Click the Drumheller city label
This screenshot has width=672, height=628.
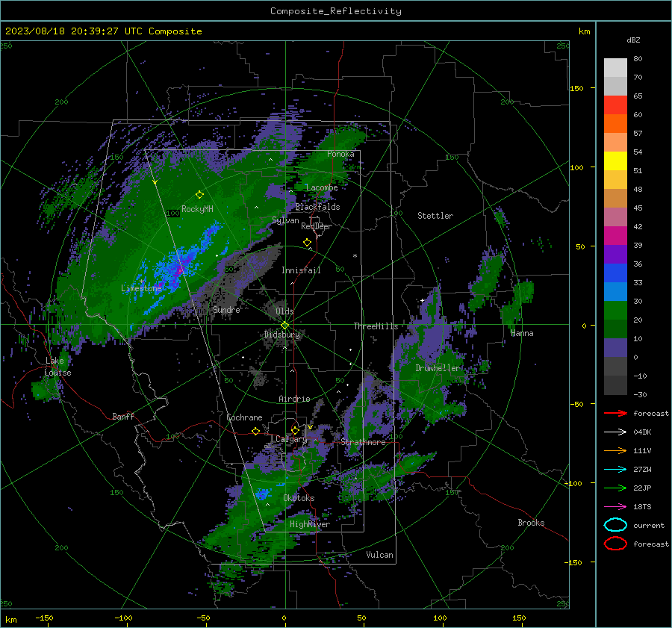point(438,368)
